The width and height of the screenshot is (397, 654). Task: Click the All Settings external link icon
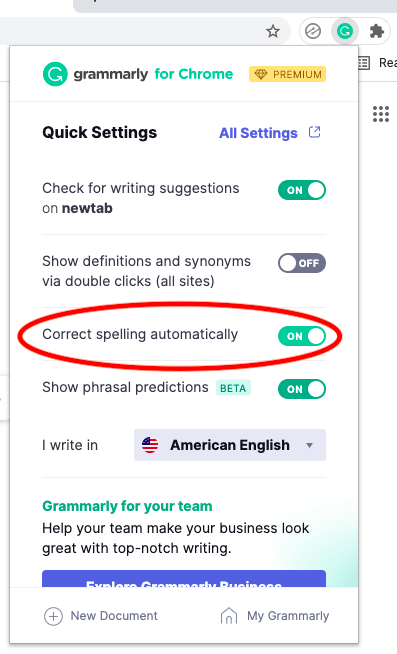[x=314, y=132]
